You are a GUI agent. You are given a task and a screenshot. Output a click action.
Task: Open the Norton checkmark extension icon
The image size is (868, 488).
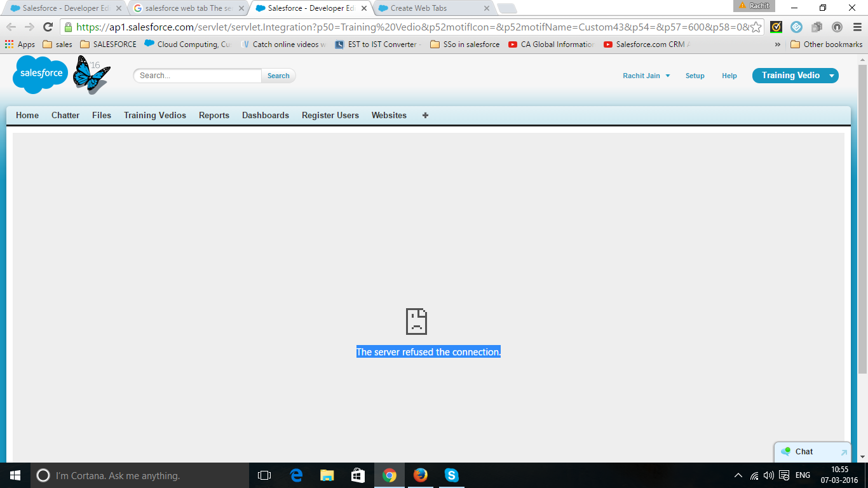tap(776, 27)
